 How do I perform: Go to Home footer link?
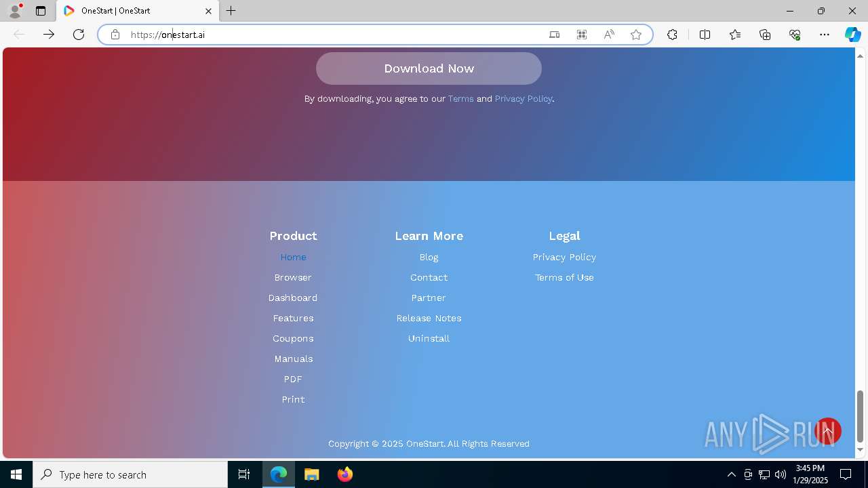point(293,257)
